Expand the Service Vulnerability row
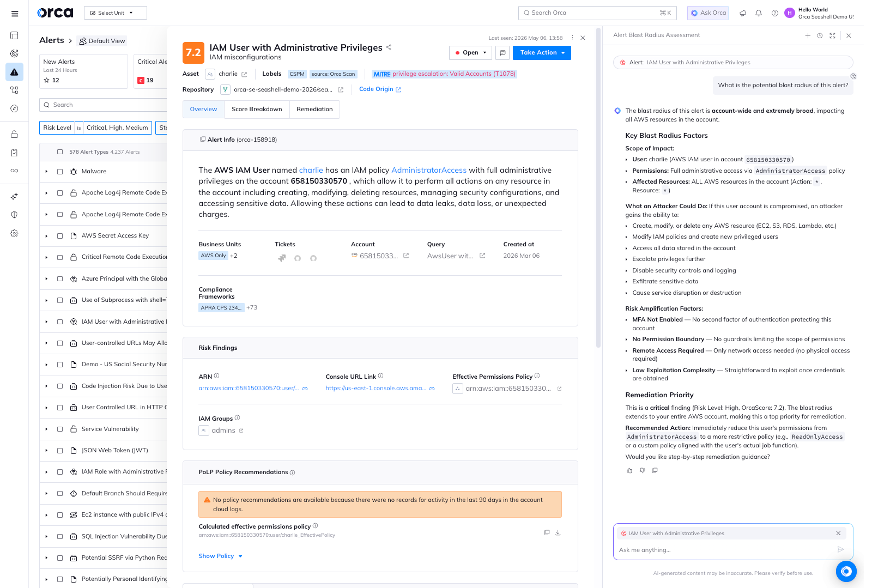Screen dimensions: 872x588 [x=46, y=429]
